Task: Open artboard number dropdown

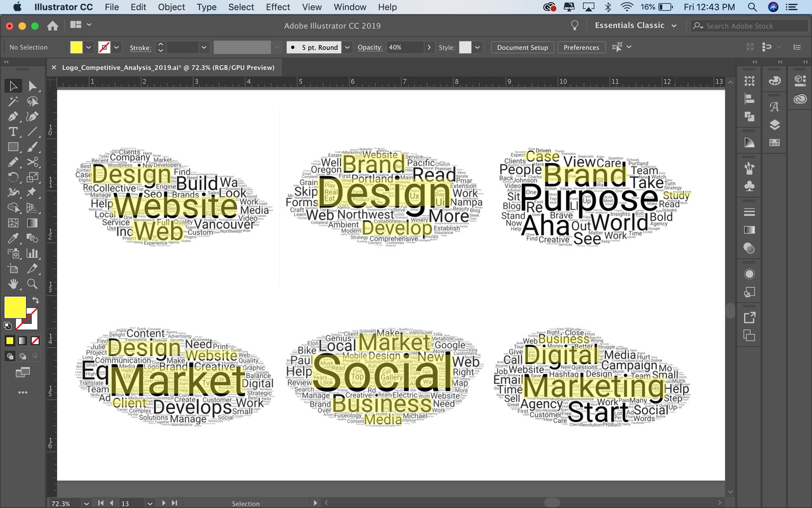Action: click(150, 503)
